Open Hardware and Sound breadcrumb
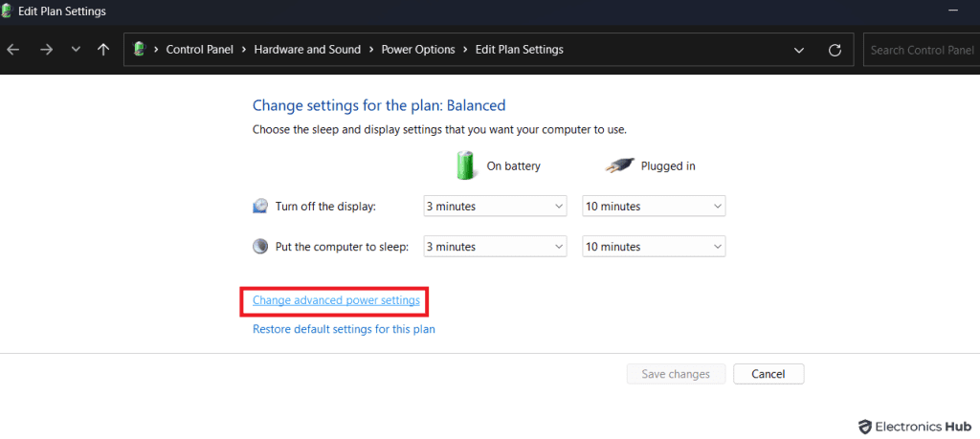 (307, 50)
